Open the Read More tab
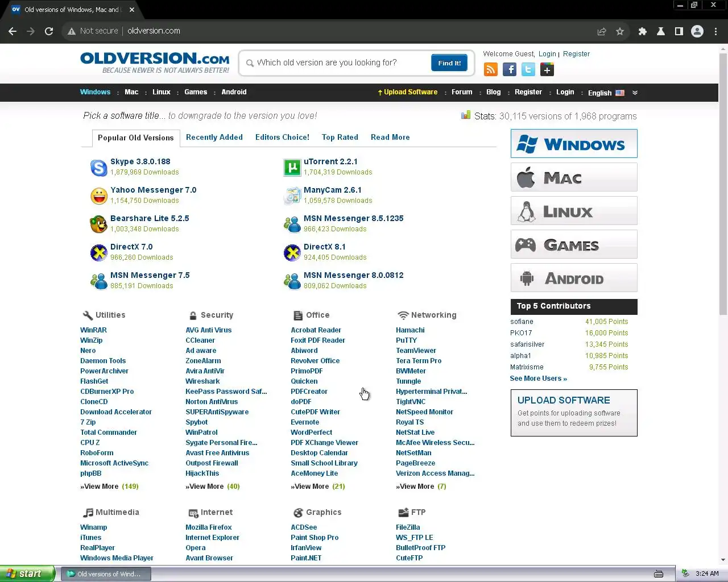The width and height of the screenshot is (728, 582). (x=390, y=138)
